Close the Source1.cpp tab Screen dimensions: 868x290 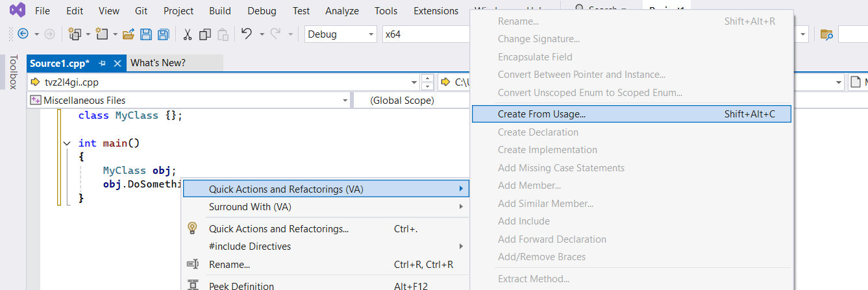coord(118,63)
